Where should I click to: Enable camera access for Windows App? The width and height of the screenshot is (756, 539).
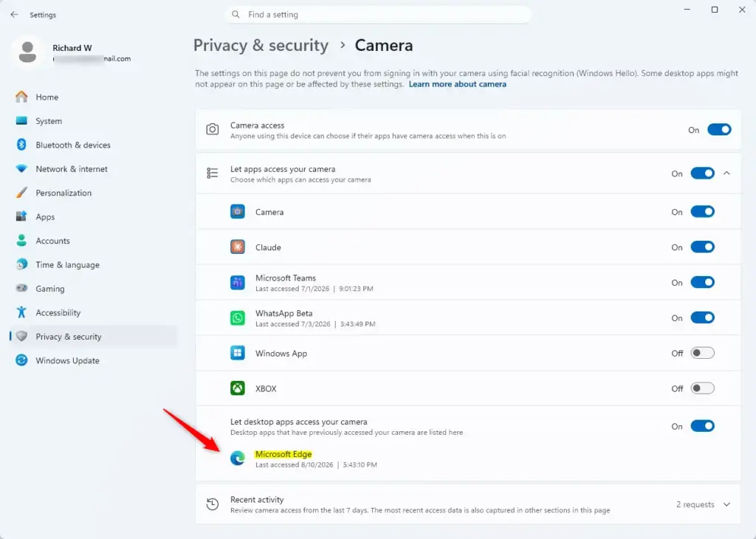pyautogui.click(x=702, y=353)
